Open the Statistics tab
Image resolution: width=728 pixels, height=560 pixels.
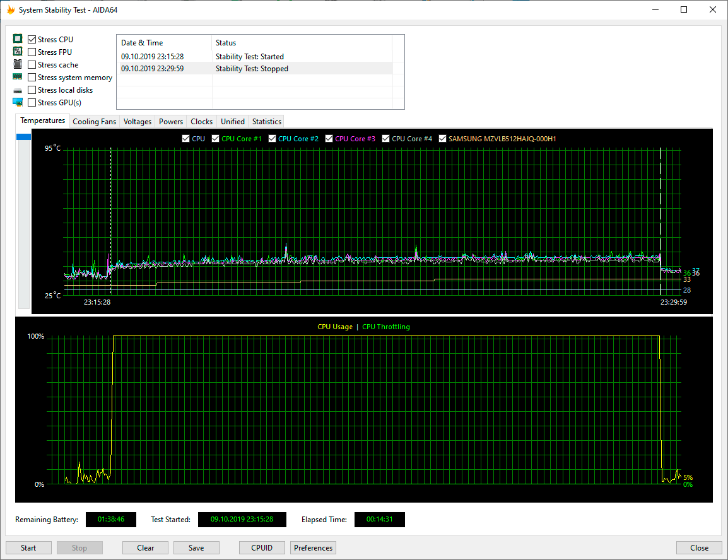pyautogui.click(x=266, y=122)
